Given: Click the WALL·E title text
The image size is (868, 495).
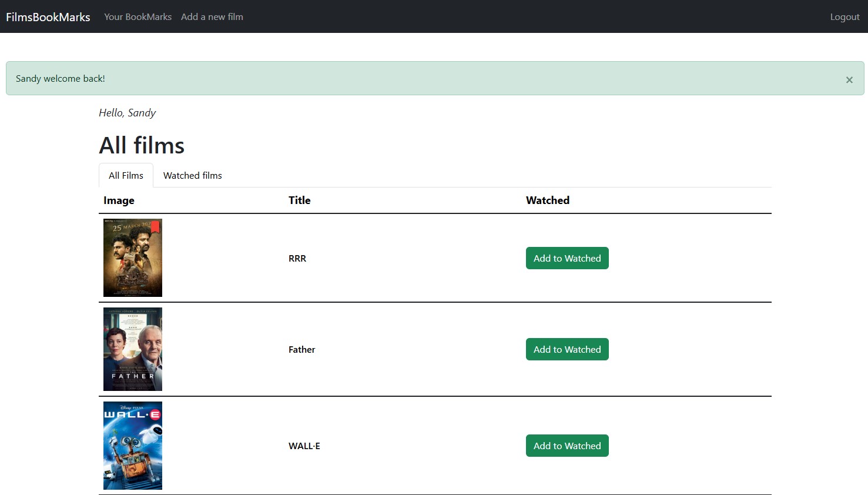Looking at the screenshot, I should click(304, 446).
